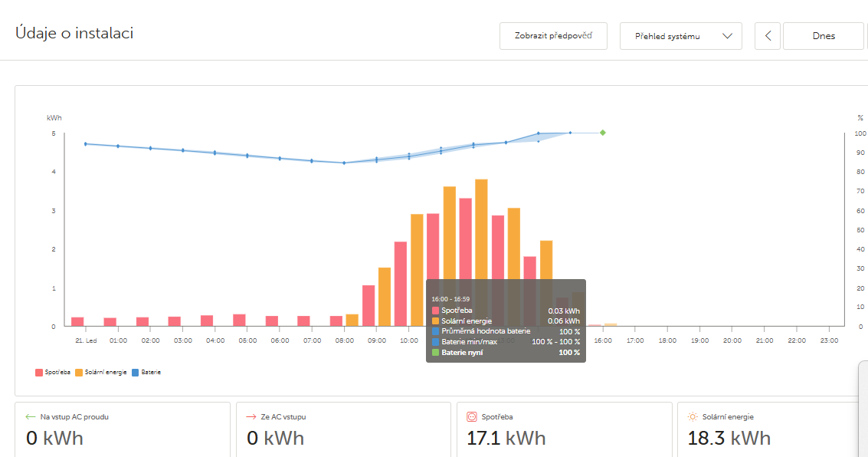Click the sun icon on Solární energie card
The image size is (868, 457).
[x=693, y=417]
